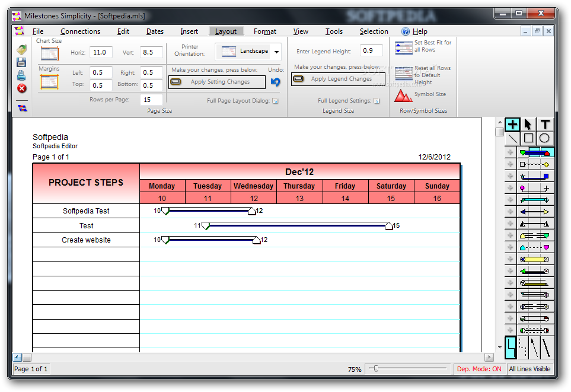Open the Full Page Layout Dialog launcher

point(275,101)
